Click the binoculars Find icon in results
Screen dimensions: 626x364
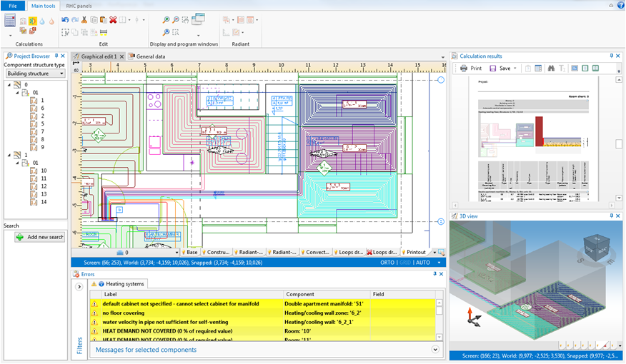point(551,69)
